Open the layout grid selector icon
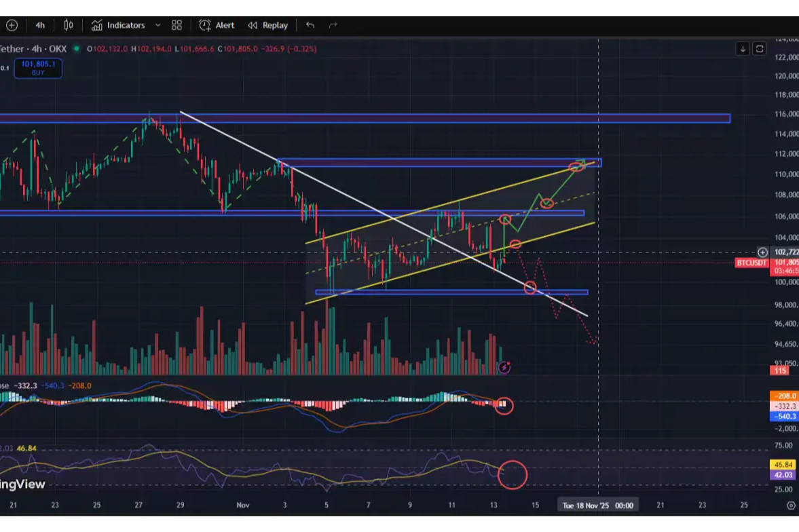The image size is (799, 532). (x=176, y=25)
